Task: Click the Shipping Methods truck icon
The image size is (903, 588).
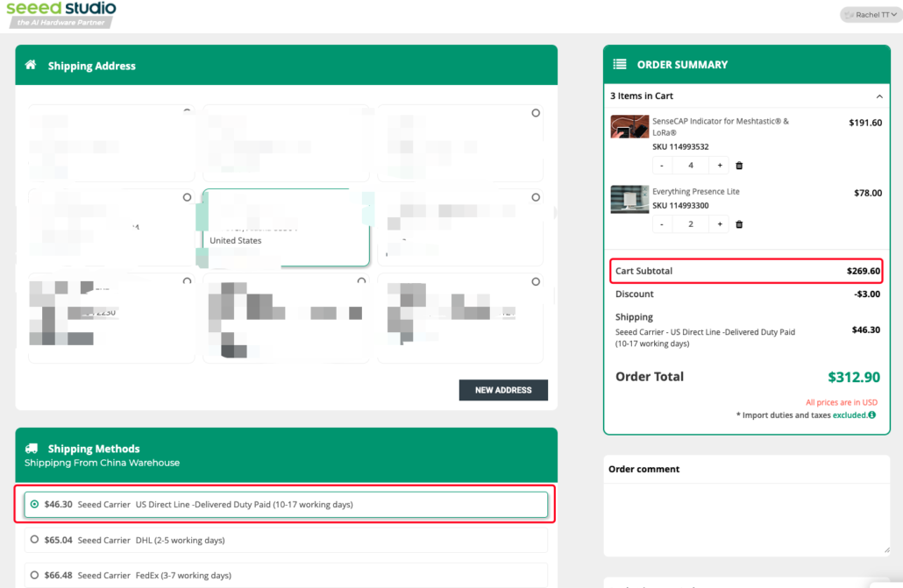Action: tap(32, 449)
